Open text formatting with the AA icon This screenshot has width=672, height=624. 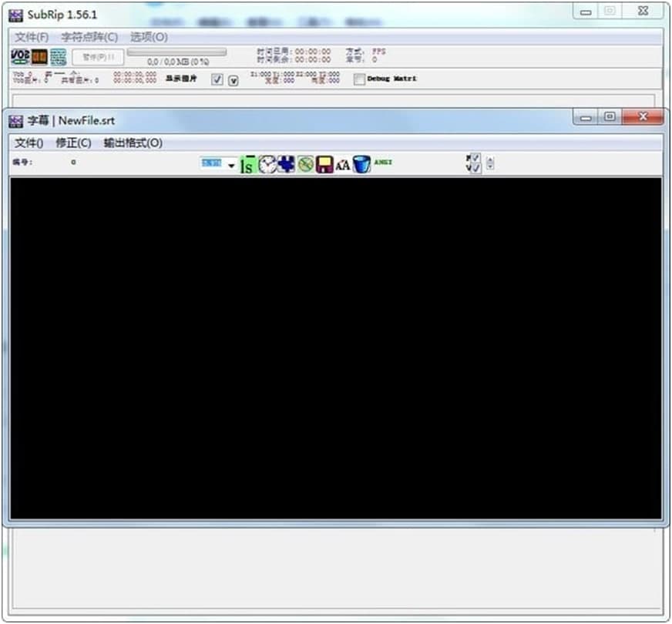point(344,164)
